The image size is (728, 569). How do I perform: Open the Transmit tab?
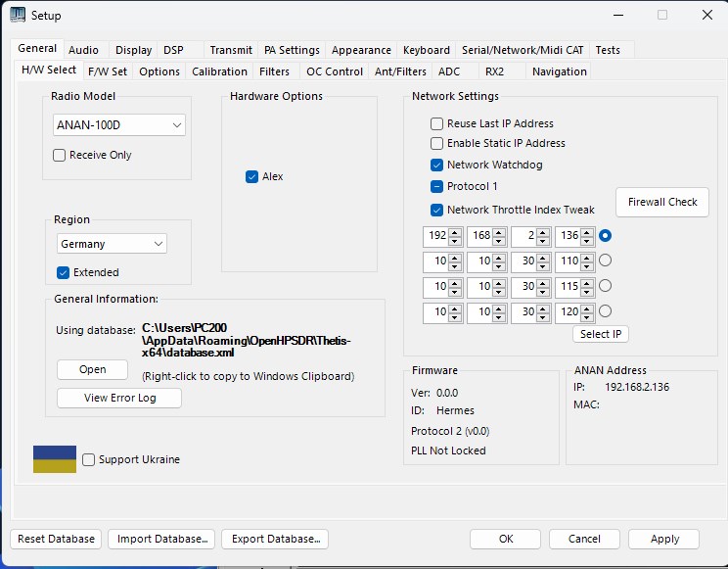click(x=231, y=50)
